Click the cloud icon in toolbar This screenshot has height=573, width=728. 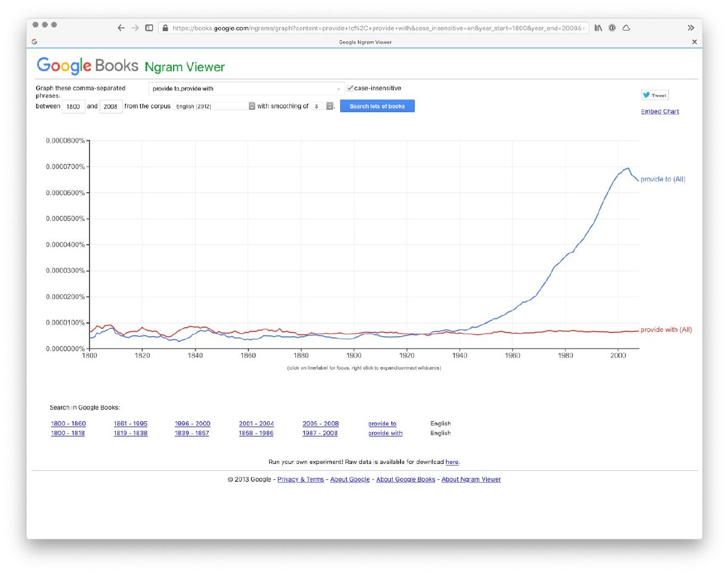[x=626, y=28]
